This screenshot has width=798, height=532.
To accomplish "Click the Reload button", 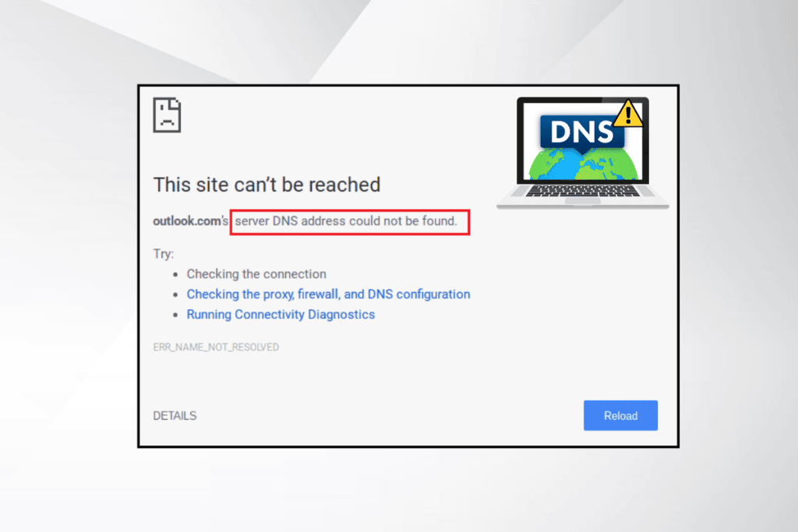I will [x=620, y=415].
